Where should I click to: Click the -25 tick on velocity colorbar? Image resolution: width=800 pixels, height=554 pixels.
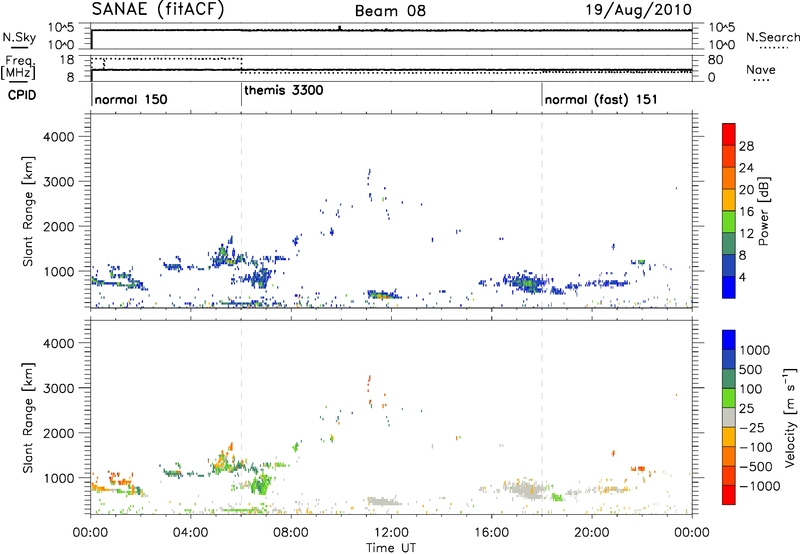(754, 427)
